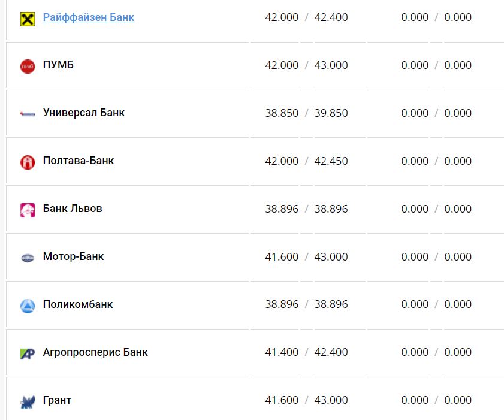Viewport: 504px width, 420px height.
Task: Click the Поликомбанк blue triangle logo
Action: [x=28, y=306]
